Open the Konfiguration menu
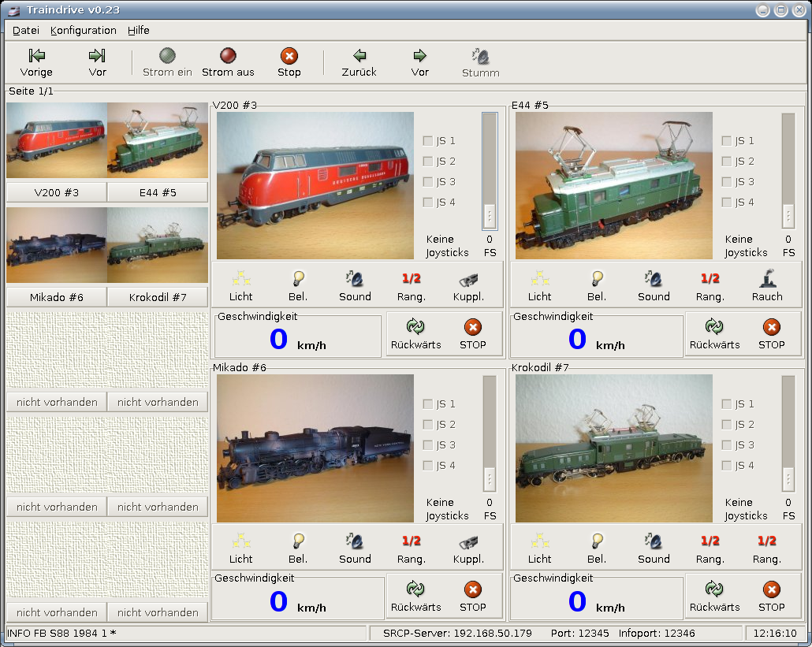The image size is (812, 647). (x=84, y=31)
